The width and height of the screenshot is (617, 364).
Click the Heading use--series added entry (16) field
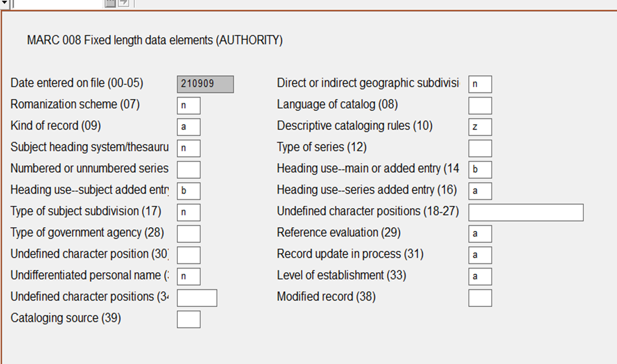click(x=480, y=191)
